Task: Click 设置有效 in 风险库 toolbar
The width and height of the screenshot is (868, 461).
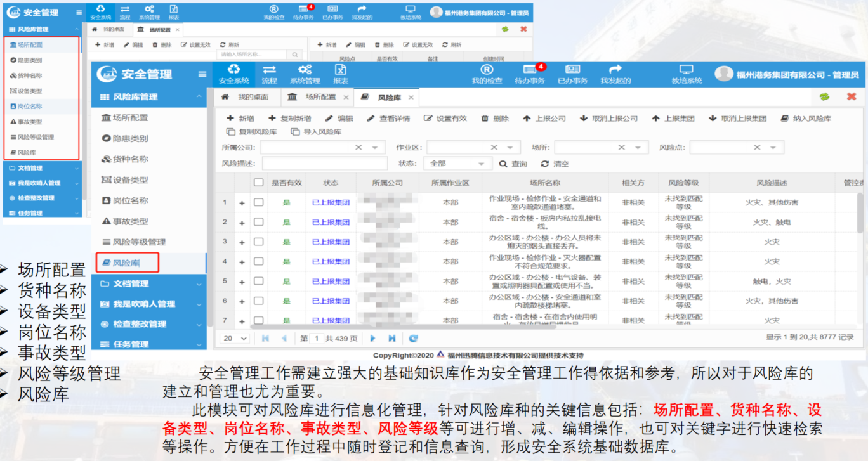Action: [445, 119]
